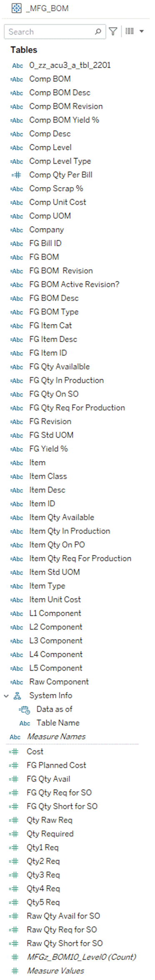155x980 pixels.
Task: Click the view as list icon
Action: [130, 31]
